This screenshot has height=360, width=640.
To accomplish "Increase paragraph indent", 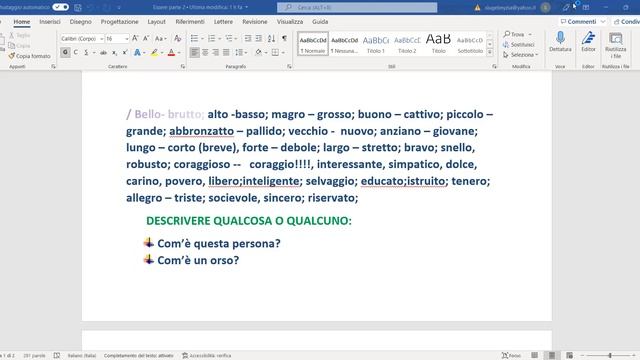I will tap(259, 38).
